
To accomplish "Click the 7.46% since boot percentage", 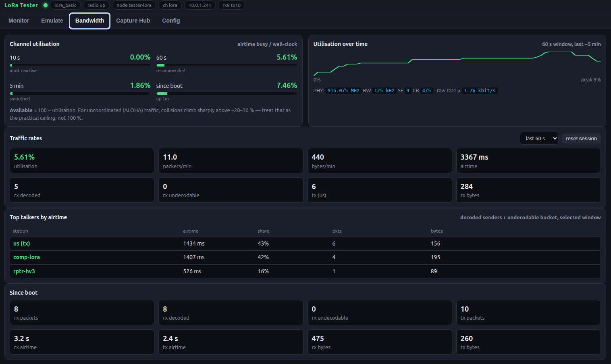I will click(287, 85).
